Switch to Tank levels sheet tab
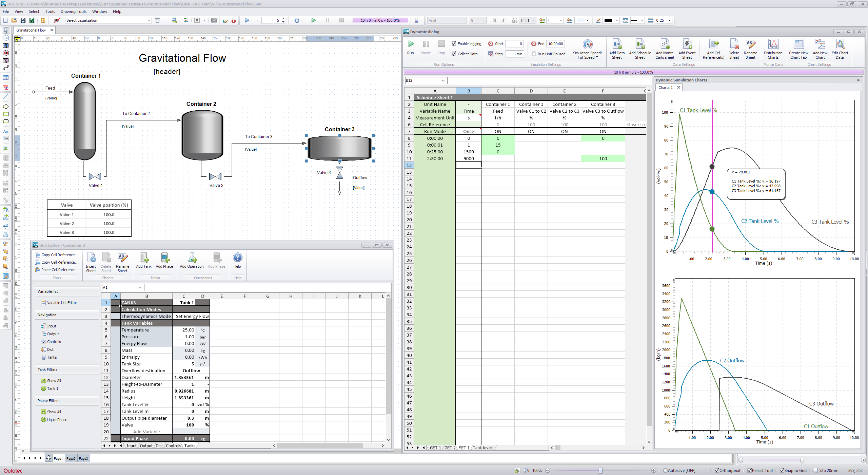Viewport: 868px width, 475px height. click(483, 448)
